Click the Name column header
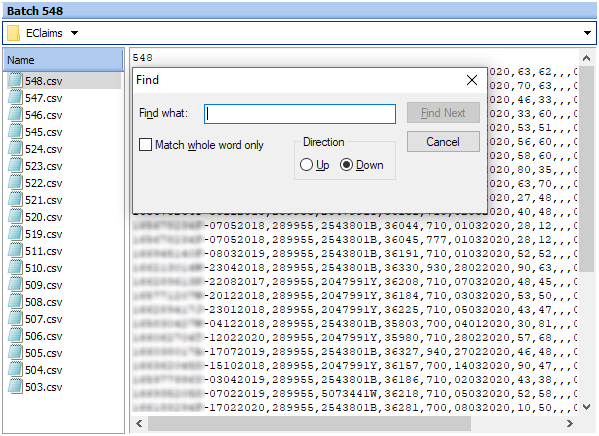599x436 pixels. point(63,60)
